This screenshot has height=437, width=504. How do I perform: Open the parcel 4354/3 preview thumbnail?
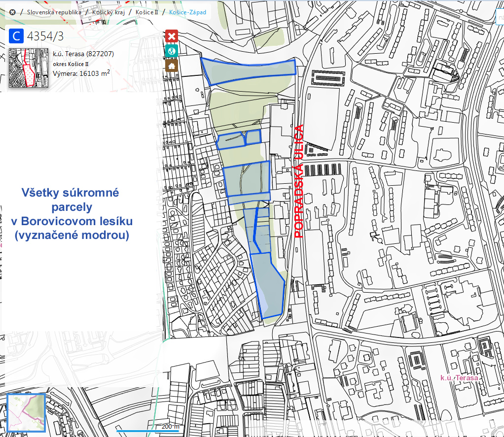coord(29,68)
